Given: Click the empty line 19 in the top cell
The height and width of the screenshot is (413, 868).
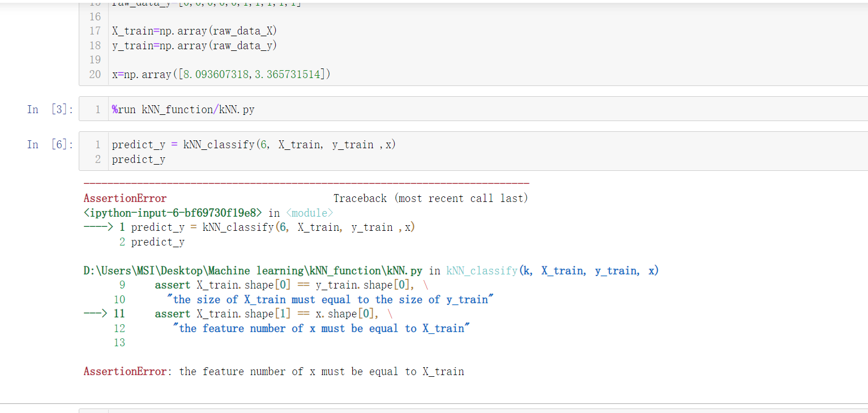Looking at the screenshot, I should coord(340,59).
